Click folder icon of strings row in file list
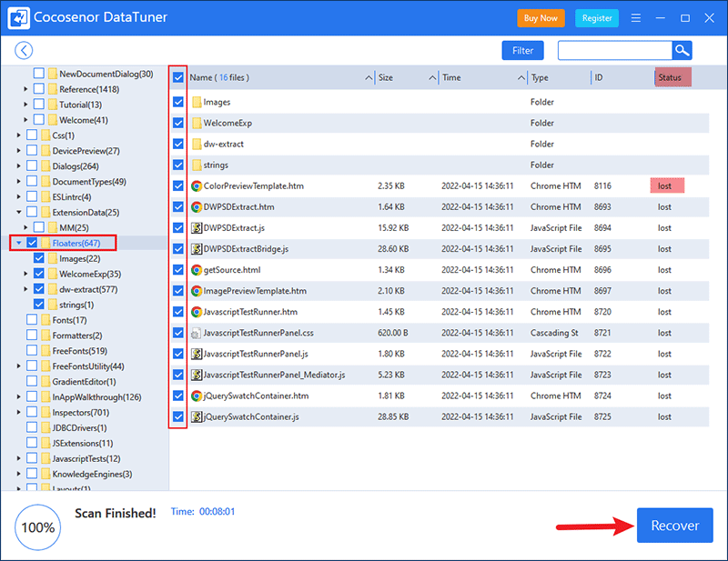Image resolution: width=728 pixels, height=561 pixels. 197,165
